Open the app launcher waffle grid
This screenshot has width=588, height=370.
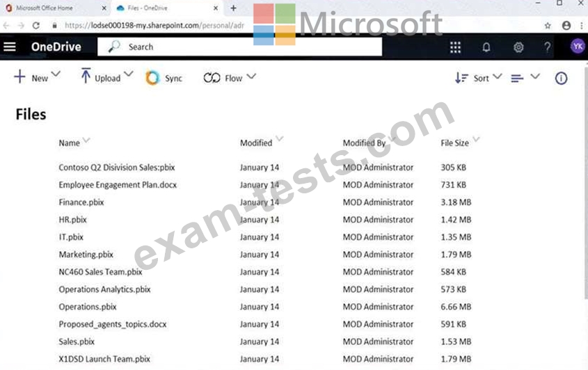(x=455, y=47)
